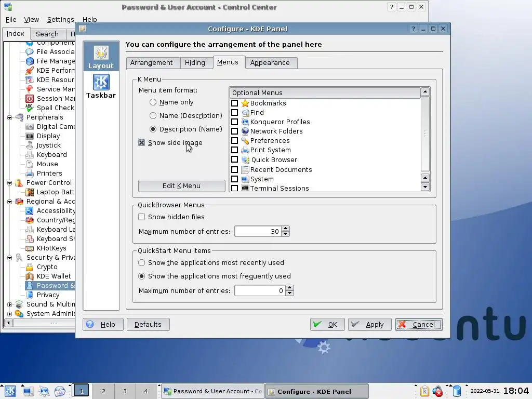Collapse the Security & Privacy branch

coord(9,258)
